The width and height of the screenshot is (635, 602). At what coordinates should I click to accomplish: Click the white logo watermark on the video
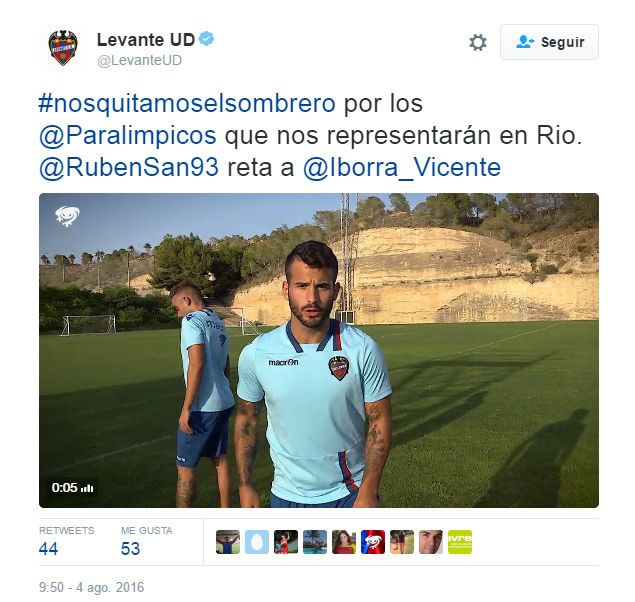[x=67, y=215]
